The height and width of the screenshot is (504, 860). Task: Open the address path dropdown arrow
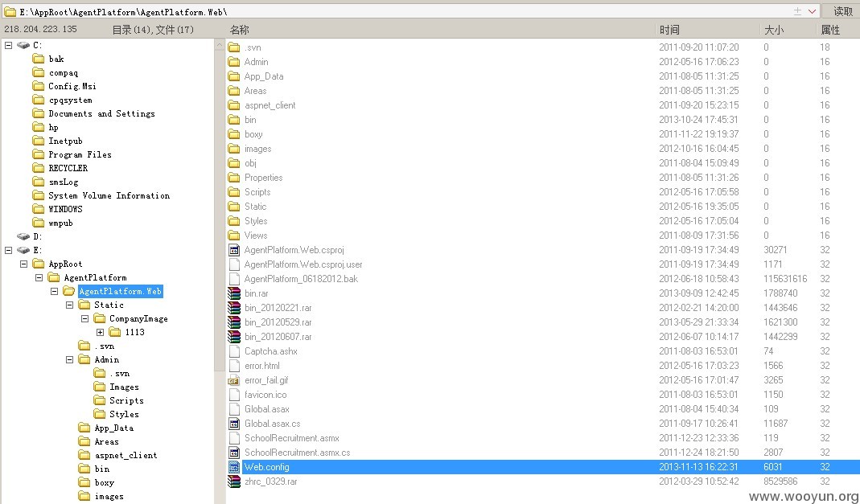(x=813, y=11)
